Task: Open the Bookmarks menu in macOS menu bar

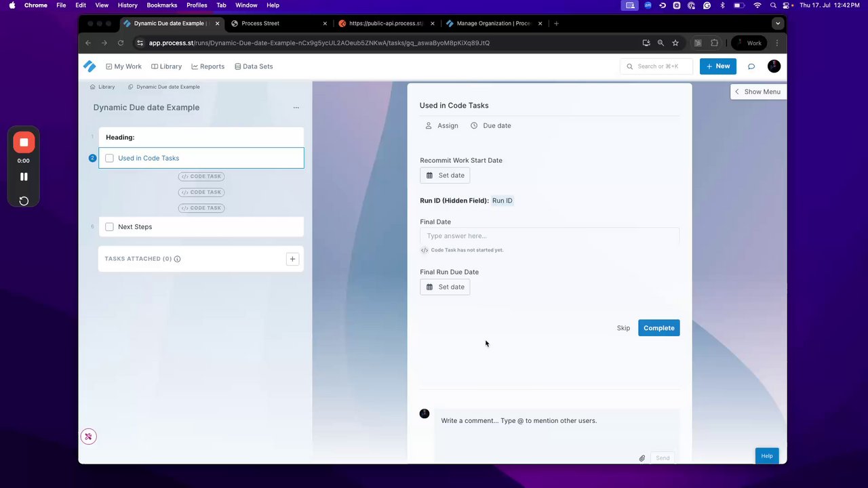Action: (161, 5)
